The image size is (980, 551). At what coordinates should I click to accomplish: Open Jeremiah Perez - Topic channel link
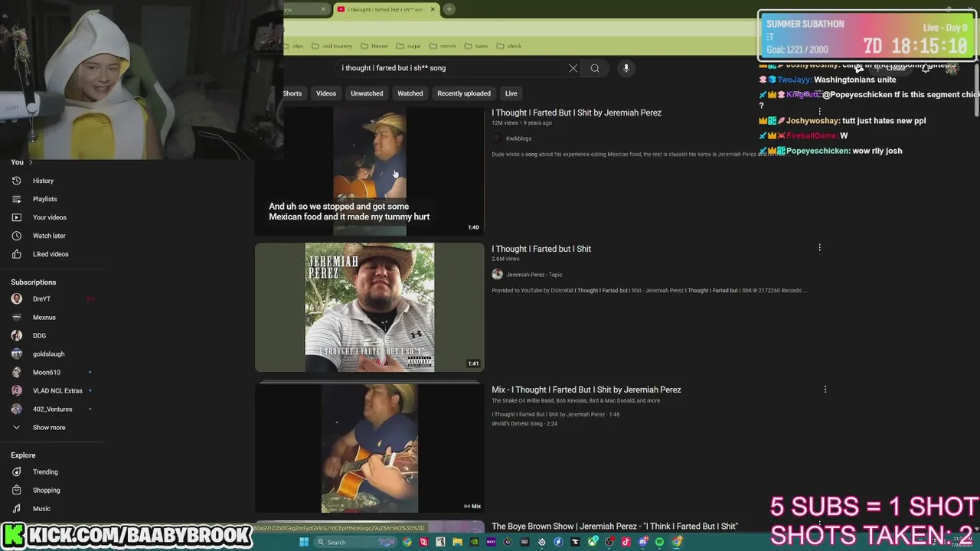pyautogui.click(x=534, y=275)
